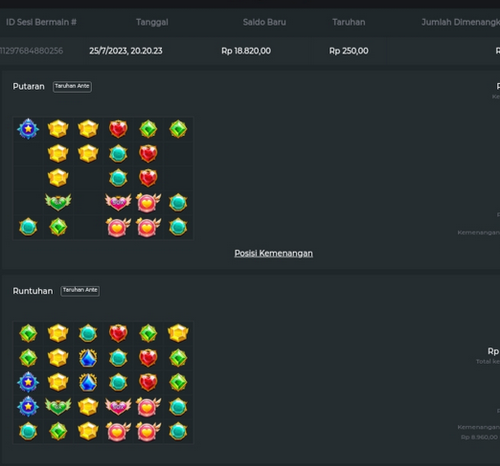Choose blue sapphire gem in Runtuhan grid's third row
The width and height of the screenshot is (500, 466).
tap(88, 382)
